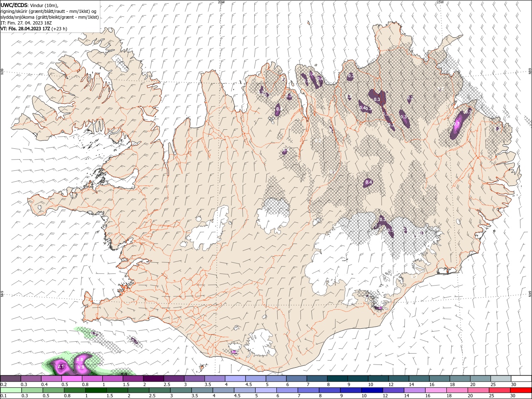The image size is (532, 399).
Task: Click the 0.2 label in upper legend row
Action: point(3,384)
